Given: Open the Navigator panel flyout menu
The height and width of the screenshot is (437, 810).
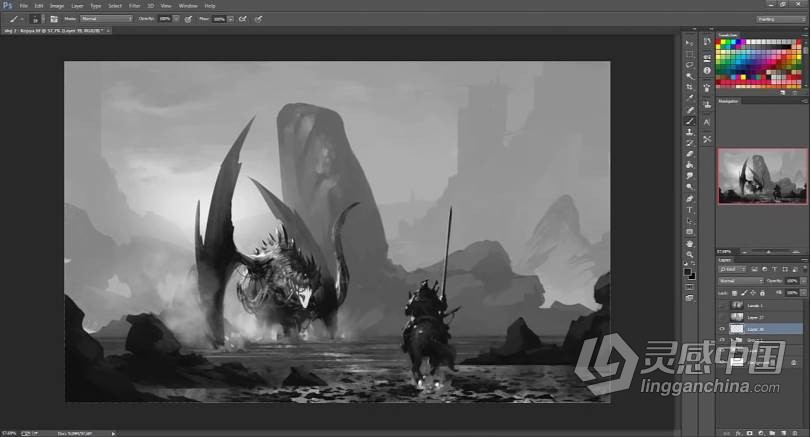Looking at the screenshot, I should [804, 101].
